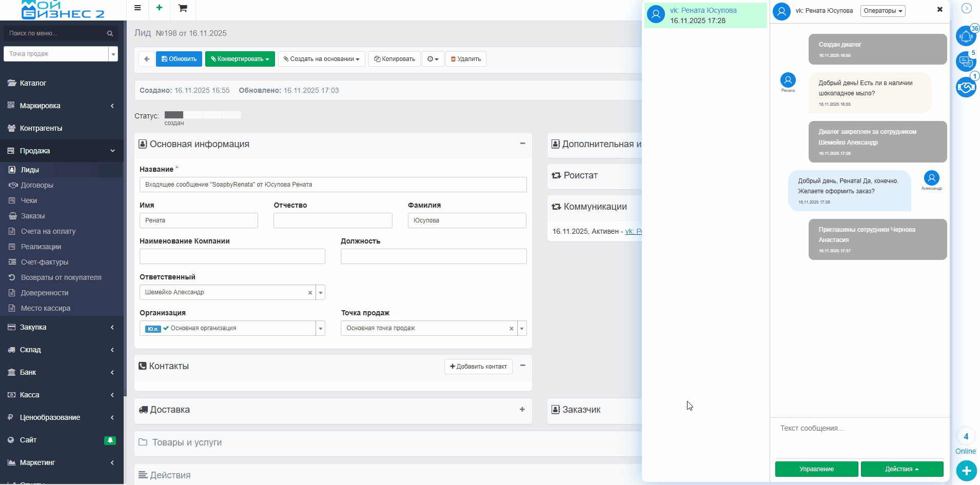Select Заказы in the Продажа submenu
The height and width of the screenshot is (485, 980).
click(x=33, y=216)
